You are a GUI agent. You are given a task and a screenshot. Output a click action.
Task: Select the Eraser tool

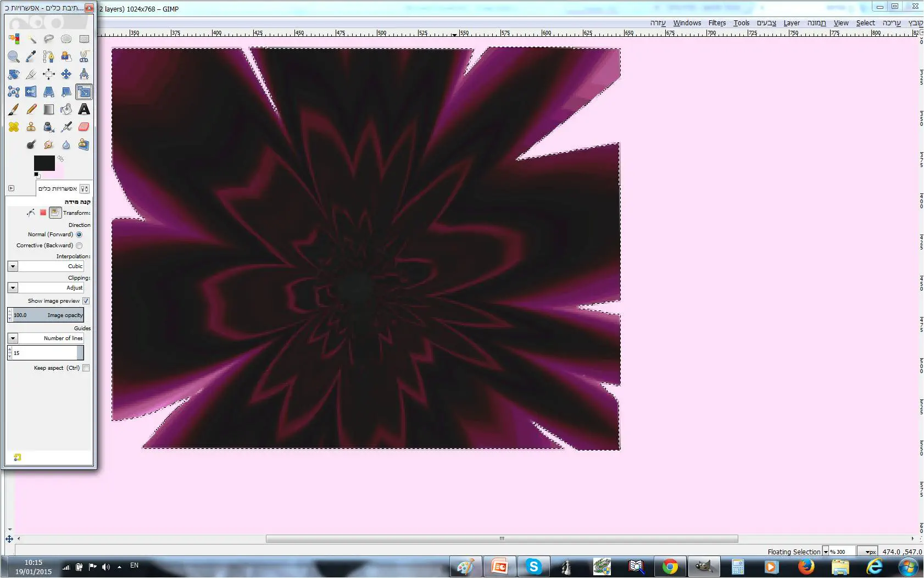click(x=84, y=127)
